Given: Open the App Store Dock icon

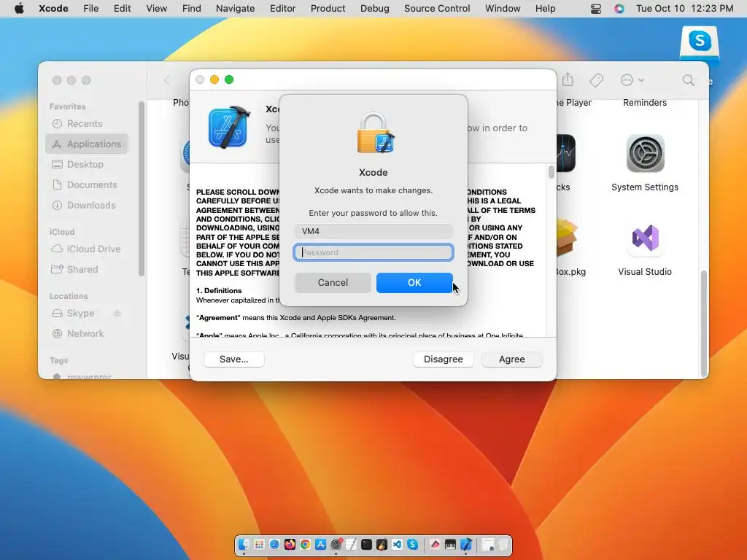Looking at the screenshot, I should pyautogui.click(x=321, y=544).
